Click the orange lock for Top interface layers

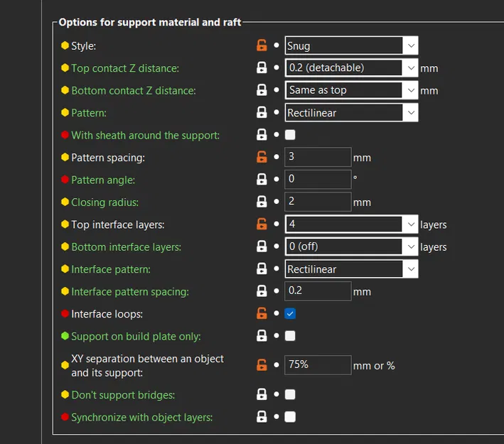coord(262,224)
